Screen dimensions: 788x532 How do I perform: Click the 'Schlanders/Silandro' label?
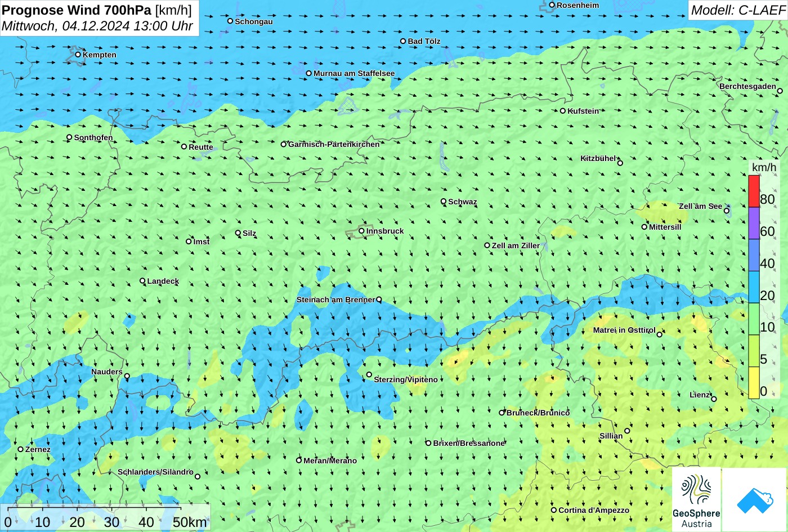pos(155,472)
